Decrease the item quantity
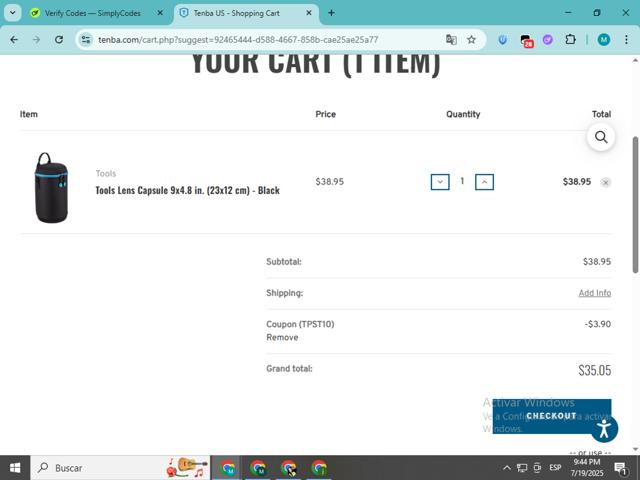Viewport: 640px width, 480px height. 440,182
